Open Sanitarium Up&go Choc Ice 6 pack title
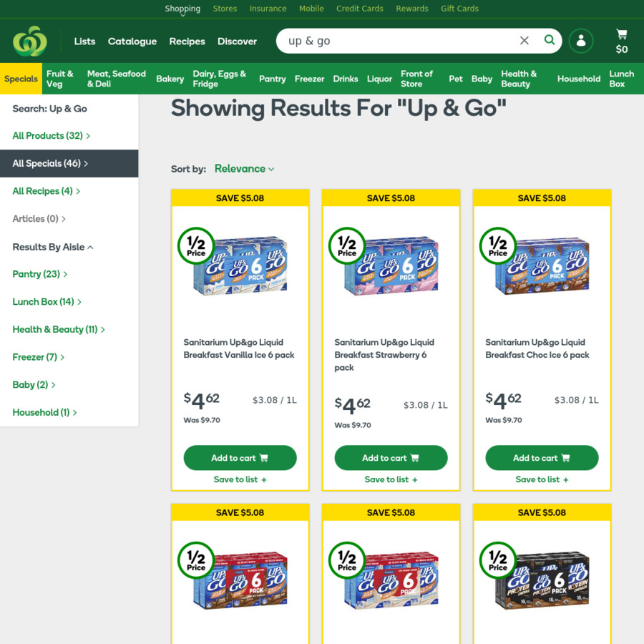Image resolution: width=644 pixels, height=644 pixels. click(537, 348)
